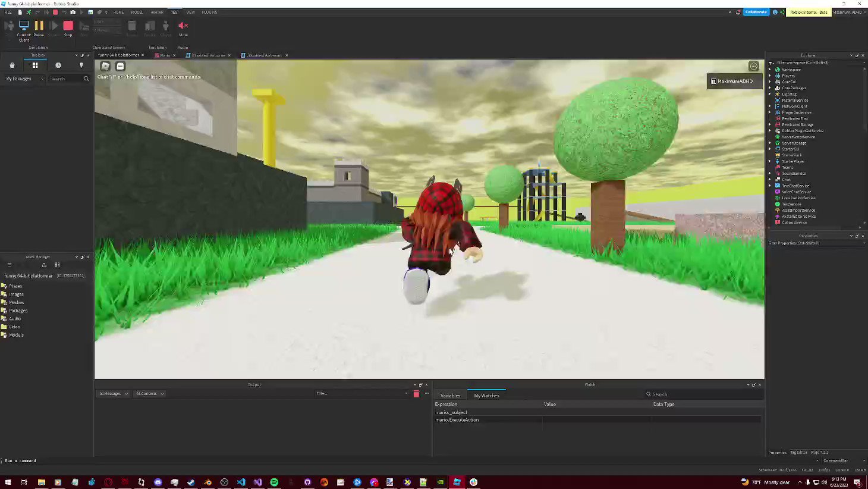Open the All Contexts filter dropdown
Screen dimensions: 868x489
150,394
